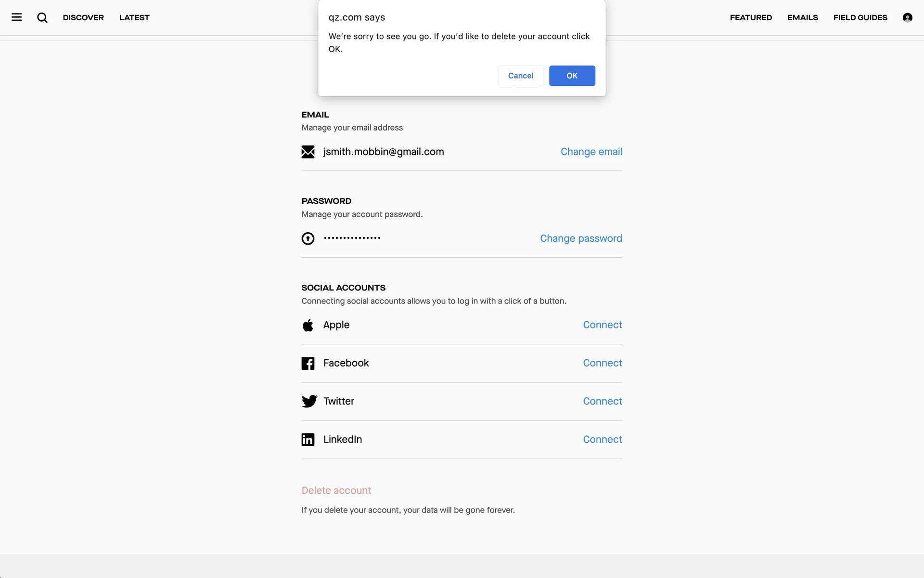
Task: Open the hamburger menu icon
Action: (x=17, y=17)
